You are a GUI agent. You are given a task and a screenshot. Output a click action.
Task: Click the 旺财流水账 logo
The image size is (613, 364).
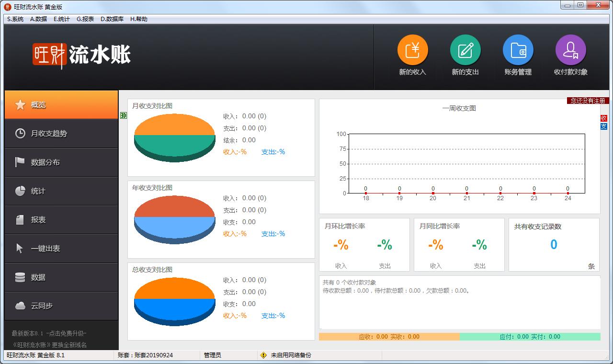pos(81,55)
